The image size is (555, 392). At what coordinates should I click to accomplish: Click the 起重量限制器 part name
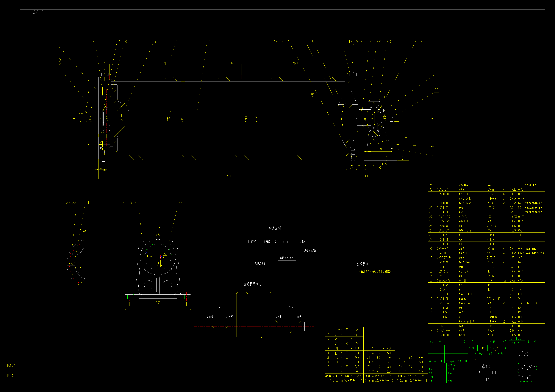463,185
